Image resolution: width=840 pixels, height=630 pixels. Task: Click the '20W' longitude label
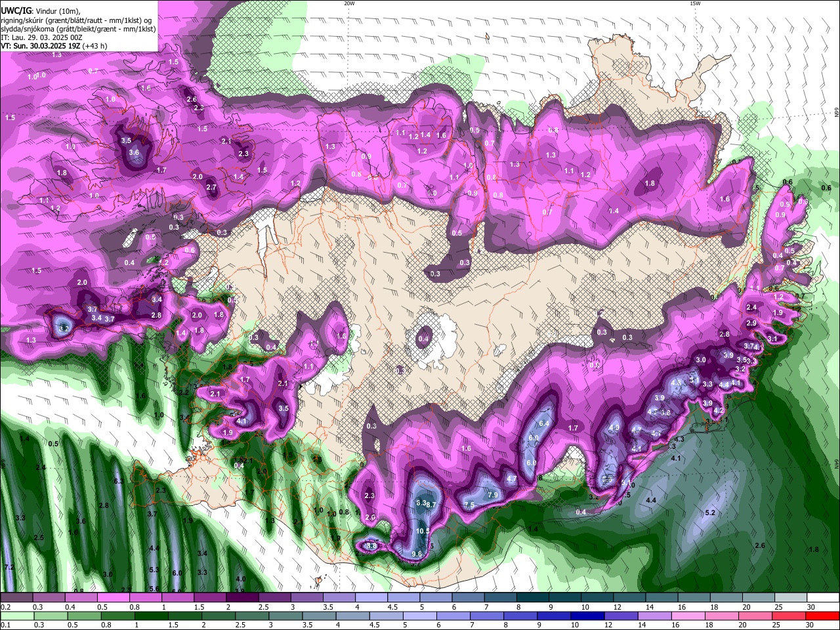click(x=349, y=3)
